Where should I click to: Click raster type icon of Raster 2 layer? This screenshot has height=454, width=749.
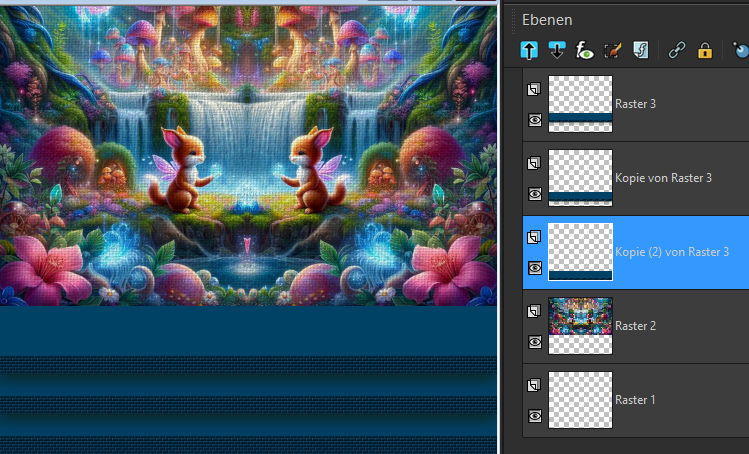(x=534, y=311)
